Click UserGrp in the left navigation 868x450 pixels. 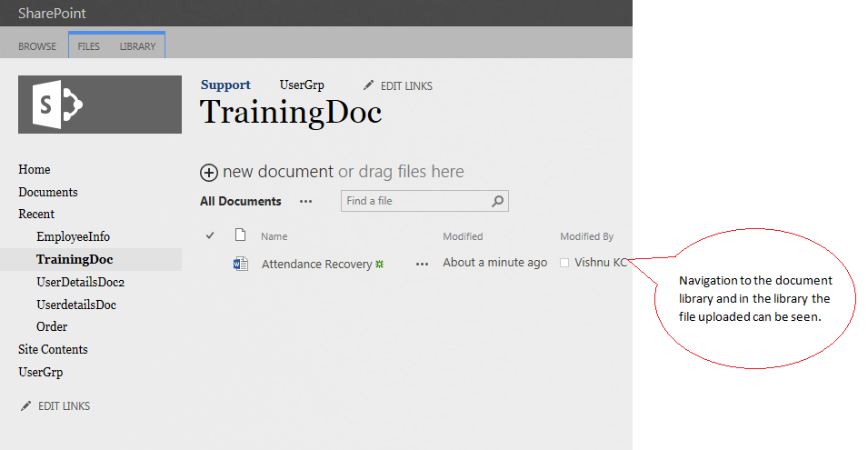tap(40, 373)
